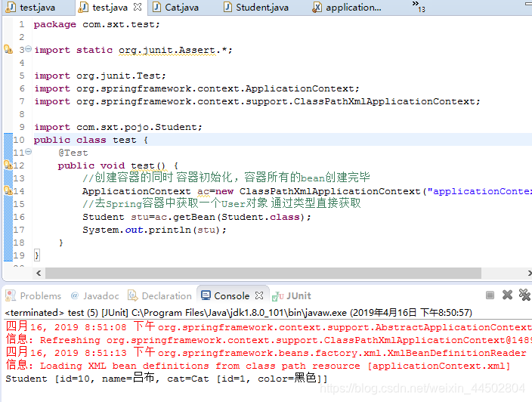
Task: Click the Remove Launch icon in the console
Action: (x=507, y=295)
